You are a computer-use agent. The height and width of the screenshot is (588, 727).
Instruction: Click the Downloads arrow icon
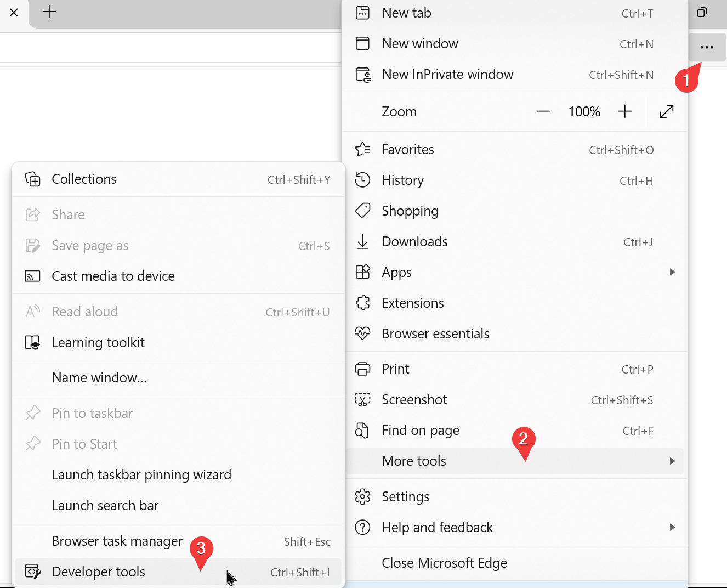[362, 241]
